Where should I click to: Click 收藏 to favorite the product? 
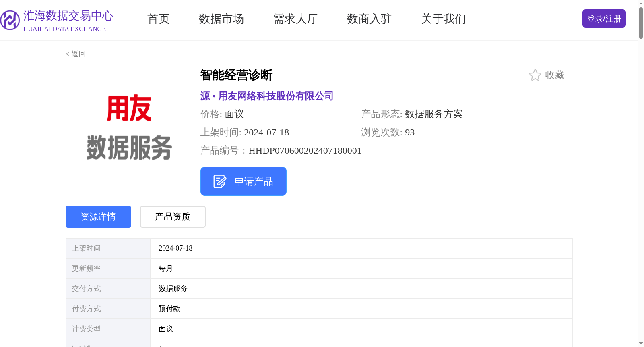[x=555, y=75]
